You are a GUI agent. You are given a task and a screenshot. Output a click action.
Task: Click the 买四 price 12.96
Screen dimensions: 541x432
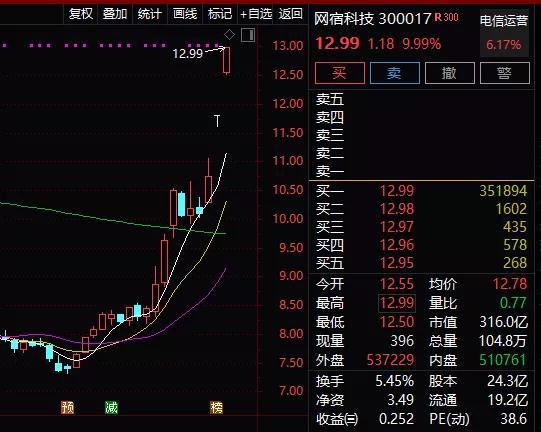point(397,245)
